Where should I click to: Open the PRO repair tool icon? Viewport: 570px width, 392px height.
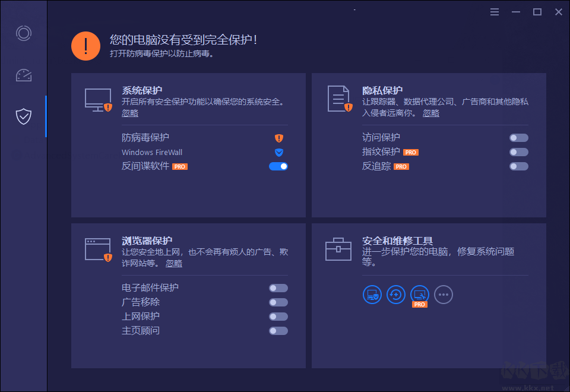click(420, 295)
